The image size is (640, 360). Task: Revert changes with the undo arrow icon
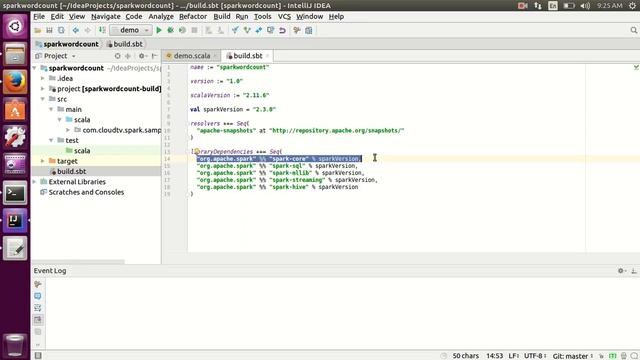282,30
